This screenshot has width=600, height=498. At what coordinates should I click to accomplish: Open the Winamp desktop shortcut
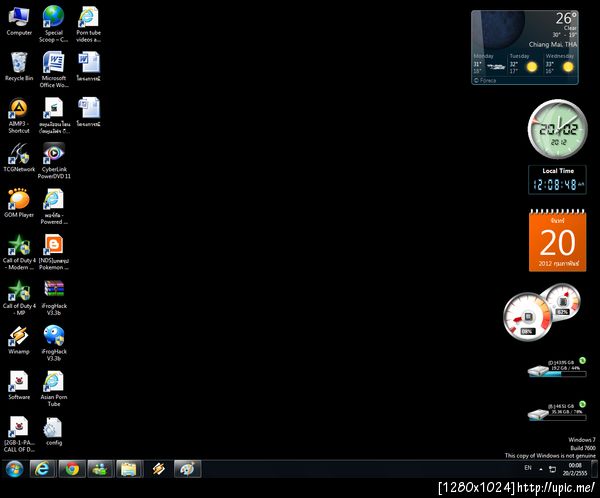coord(19,340)
